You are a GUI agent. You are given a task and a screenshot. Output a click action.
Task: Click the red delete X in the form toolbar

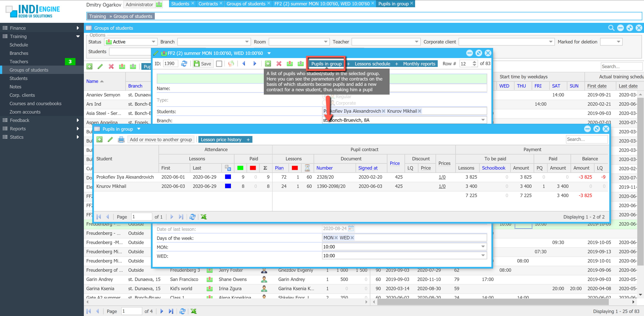[279, 64]
